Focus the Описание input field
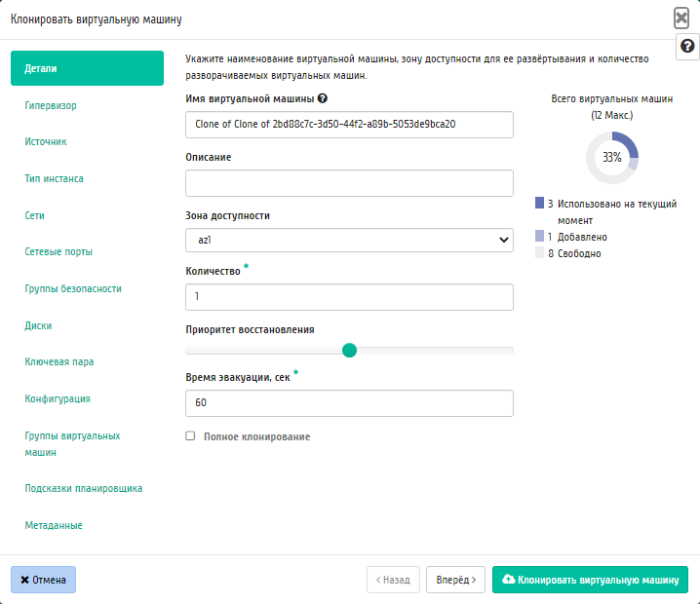The image size is (700, 604). tap(349, 183)
